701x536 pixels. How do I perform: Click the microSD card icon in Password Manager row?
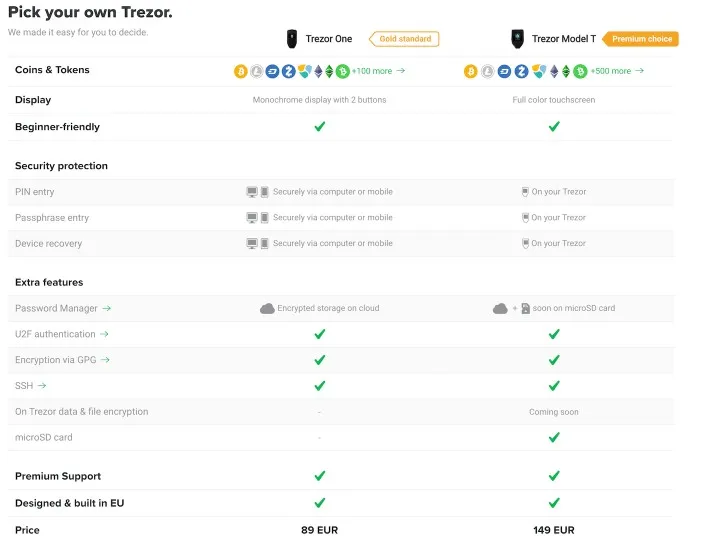click(x=526, y=308)
